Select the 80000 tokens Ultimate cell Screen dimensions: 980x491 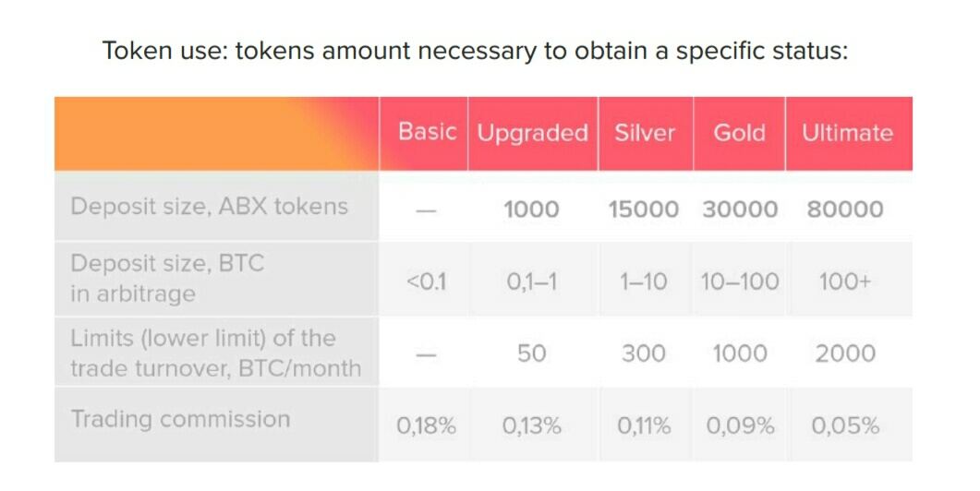pos(845,210)
